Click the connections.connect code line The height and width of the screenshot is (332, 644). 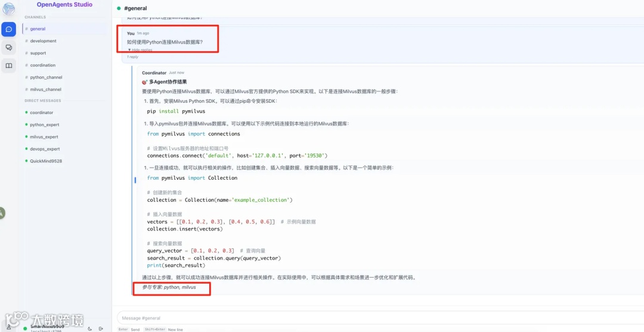[237, 155]
